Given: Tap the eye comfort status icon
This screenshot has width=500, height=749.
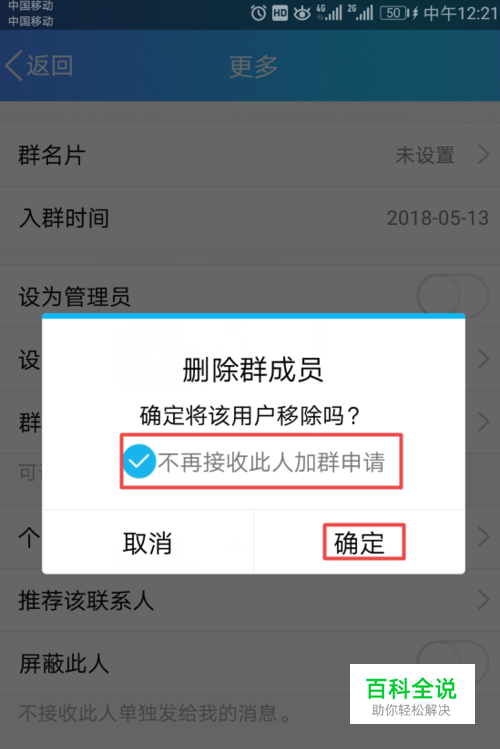Looking at the screenshot, I should (x=302, y=13).
